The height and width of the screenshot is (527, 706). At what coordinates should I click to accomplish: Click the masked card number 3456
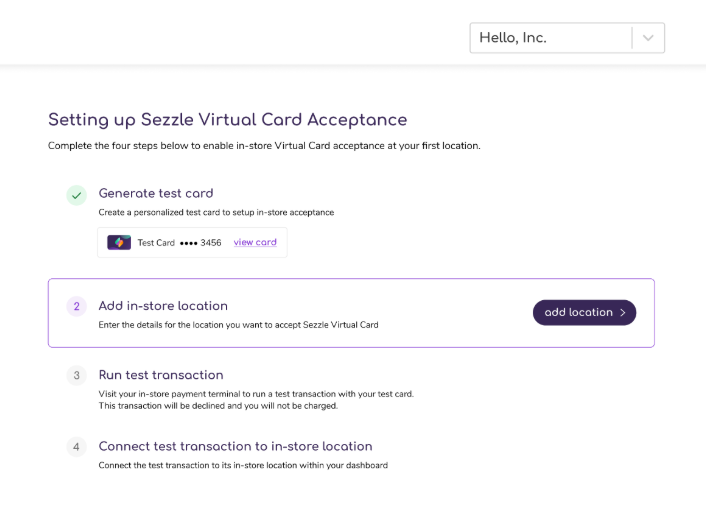tap(200, 243)
